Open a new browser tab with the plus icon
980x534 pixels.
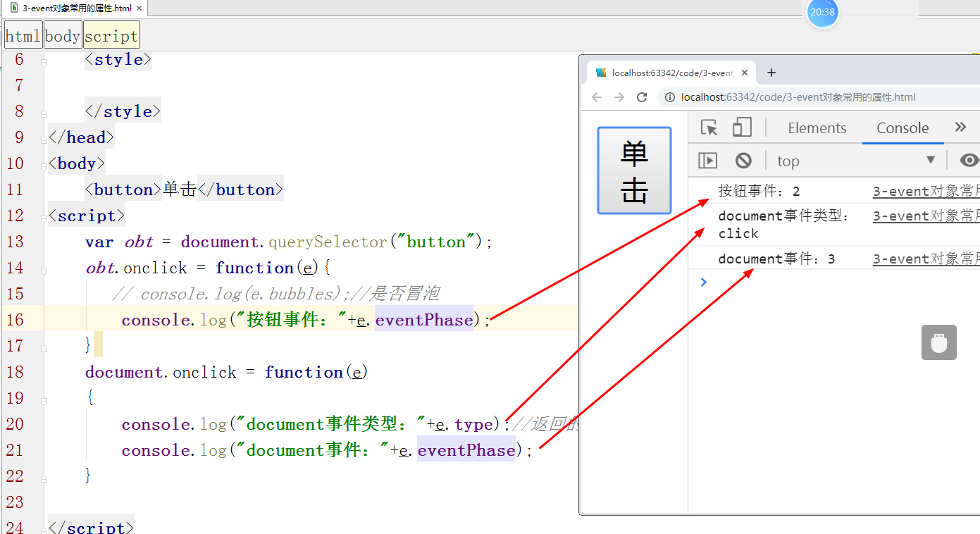[771, 72]
